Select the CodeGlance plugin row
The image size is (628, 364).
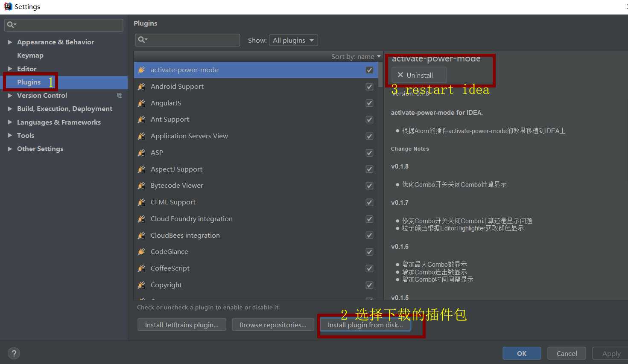256,252
